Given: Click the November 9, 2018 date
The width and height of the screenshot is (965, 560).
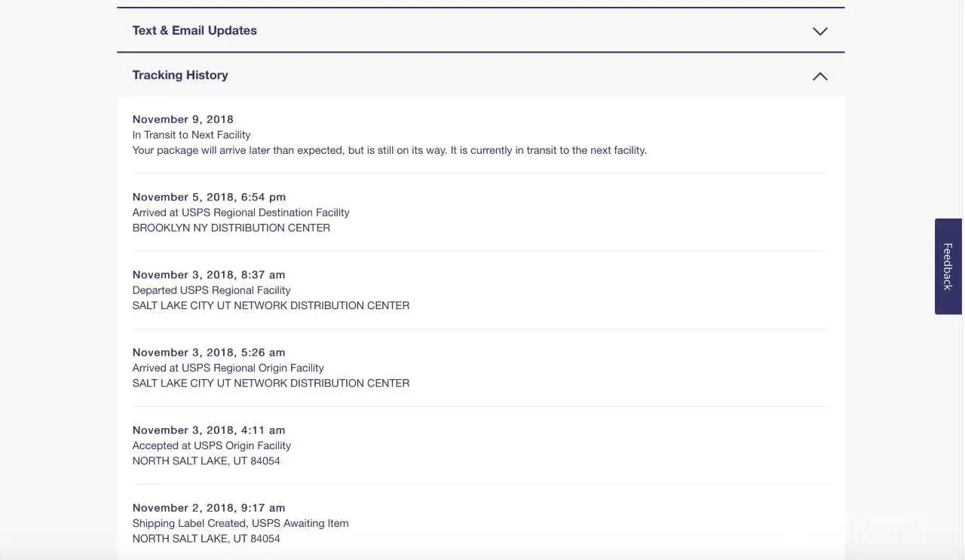Looking at the screenshot, I should [x=183, y=119].
